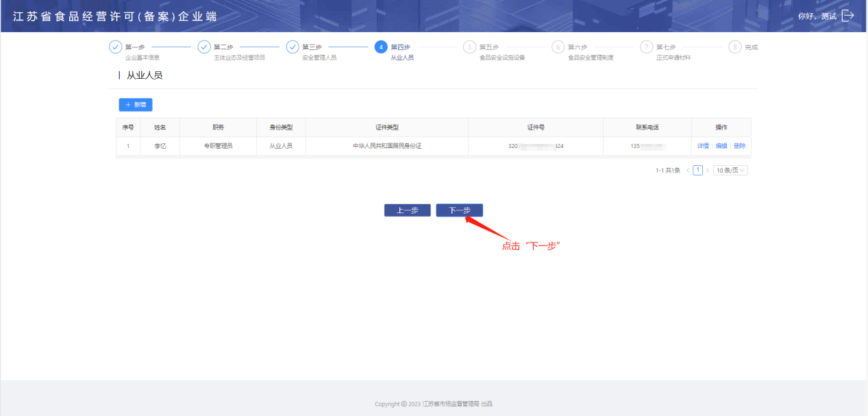868x416 pixels.
Task: Open 详情 for employee 李亿
Action: 703,146
